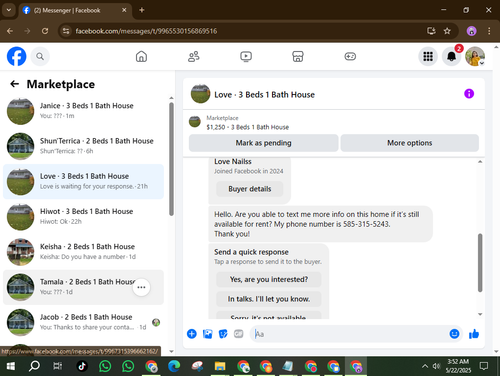Open the Marketplace storefront icon
The width and height of the screenshot is (500, 376).
[x=298, y=56]
